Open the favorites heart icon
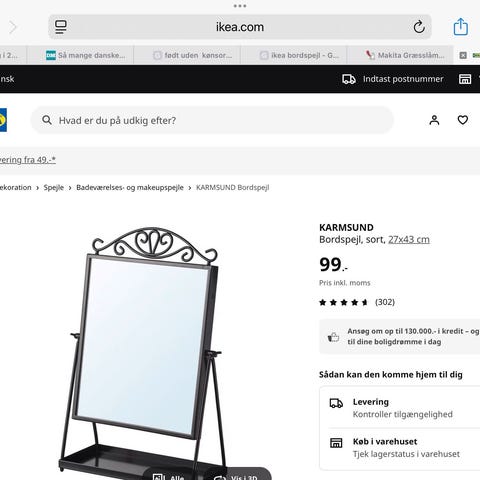The width and height of the screenshot is (480, 480). coord(463,120)
